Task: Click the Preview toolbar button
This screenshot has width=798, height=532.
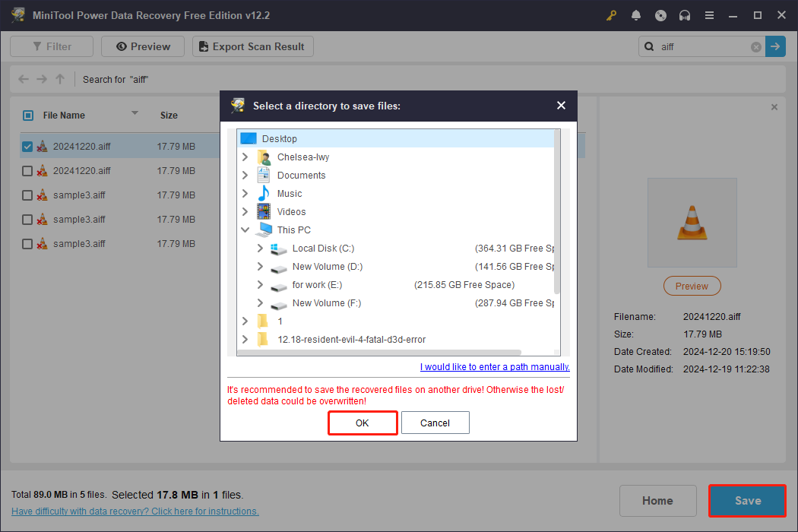Action: [x=143, y=46]
